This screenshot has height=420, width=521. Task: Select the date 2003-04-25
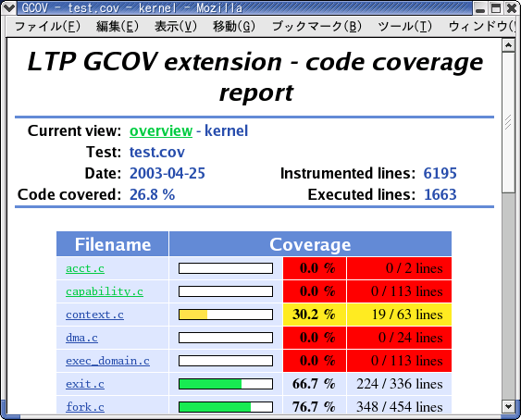pyautogui.click(x=167, y=173)
